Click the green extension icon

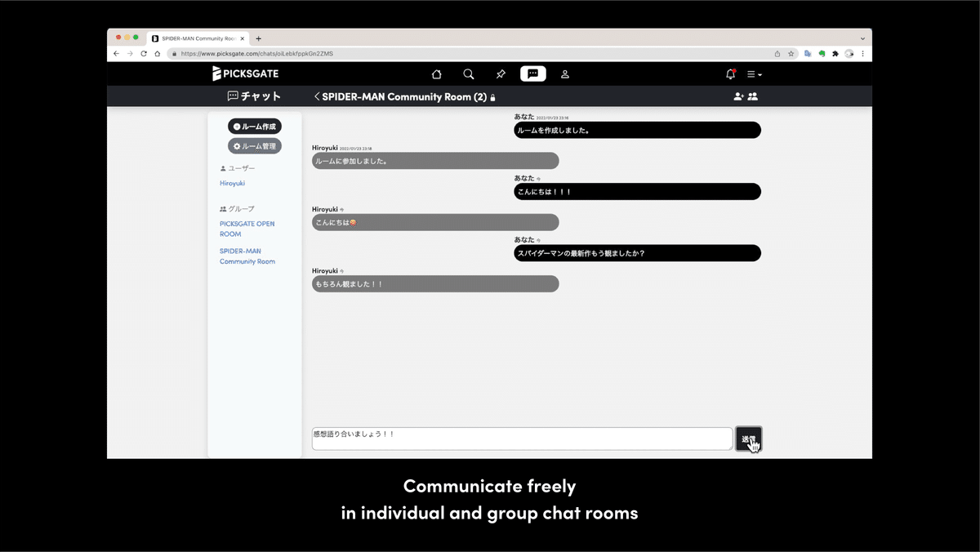(822, 54)
